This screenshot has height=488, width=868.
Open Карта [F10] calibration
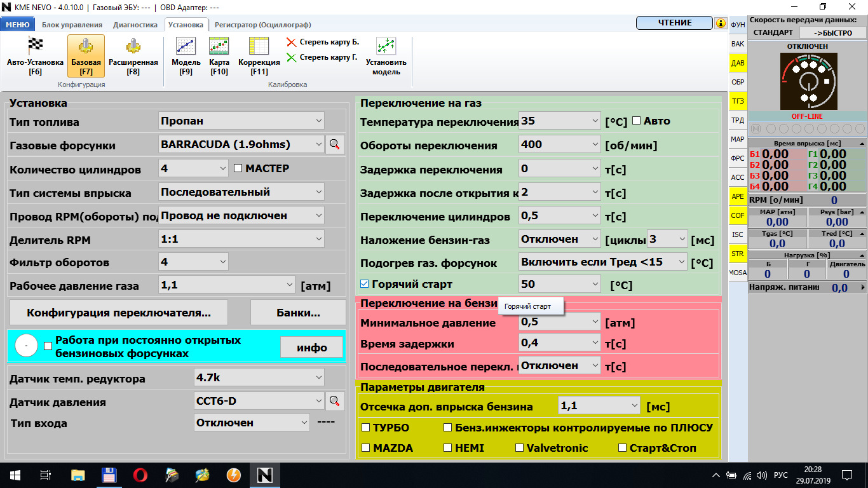click(219, 56)
